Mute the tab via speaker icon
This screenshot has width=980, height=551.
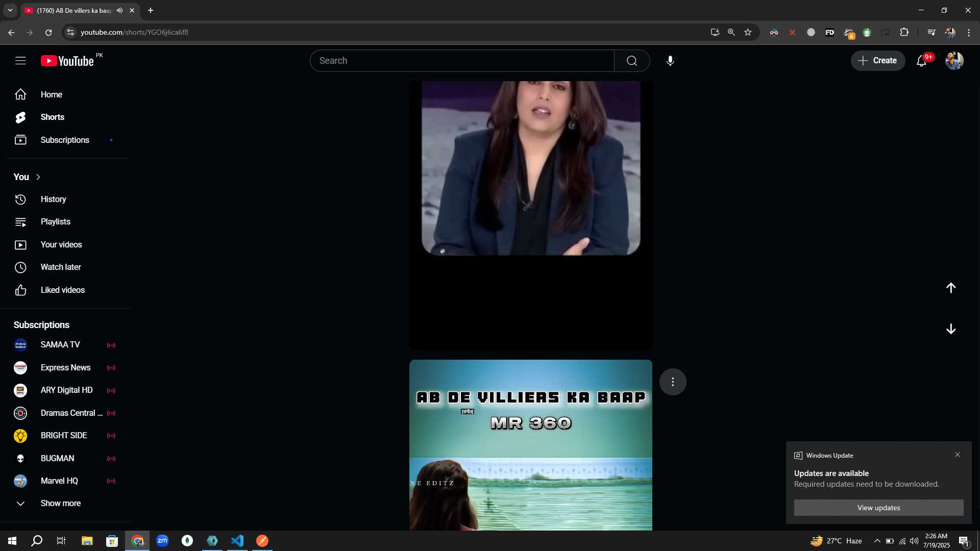coord(119,10)
